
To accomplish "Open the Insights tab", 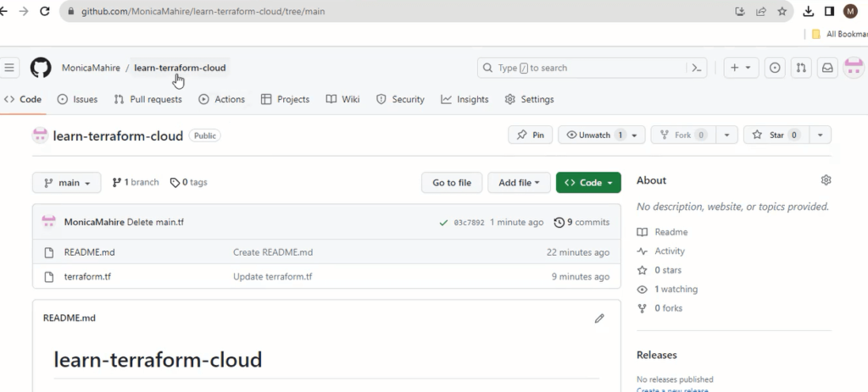I will (465, 100).
